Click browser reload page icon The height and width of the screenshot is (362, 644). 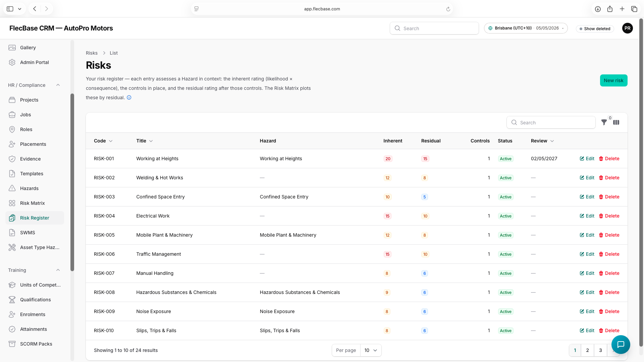448,9
